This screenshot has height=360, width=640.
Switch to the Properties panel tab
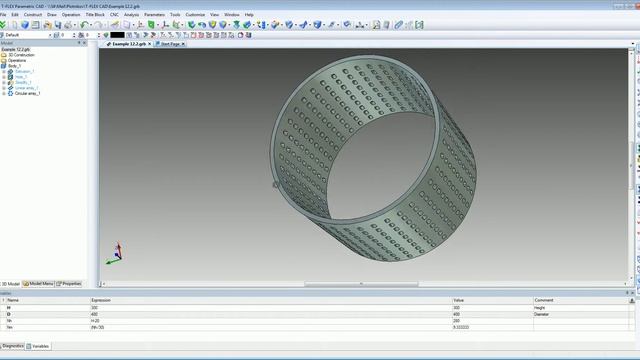(69, 284)
